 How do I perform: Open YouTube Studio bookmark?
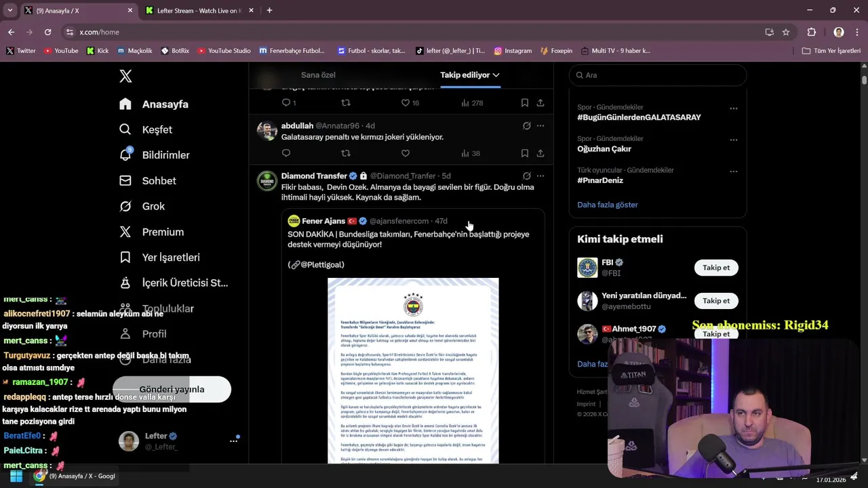pyautogui.click(x=224, y=51)
